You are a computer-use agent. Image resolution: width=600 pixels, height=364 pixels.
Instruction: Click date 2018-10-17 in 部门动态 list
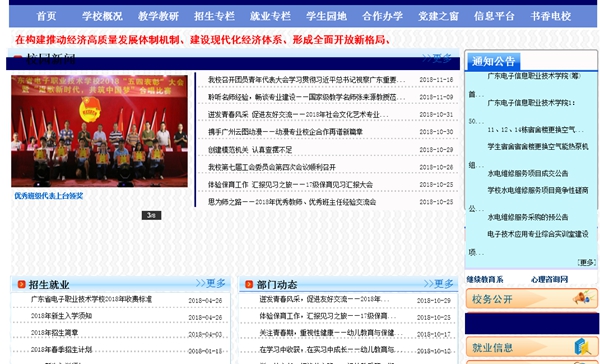tap(434, 334)
